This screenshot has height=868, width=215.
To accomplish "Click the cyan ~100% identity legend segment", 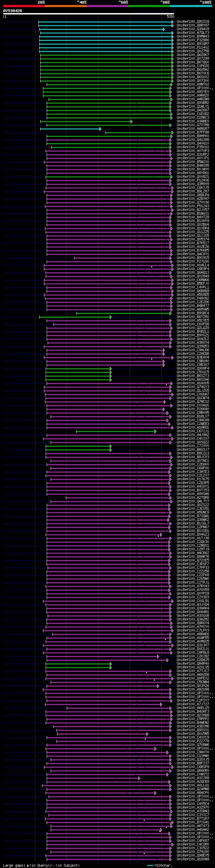I will 191,6.
